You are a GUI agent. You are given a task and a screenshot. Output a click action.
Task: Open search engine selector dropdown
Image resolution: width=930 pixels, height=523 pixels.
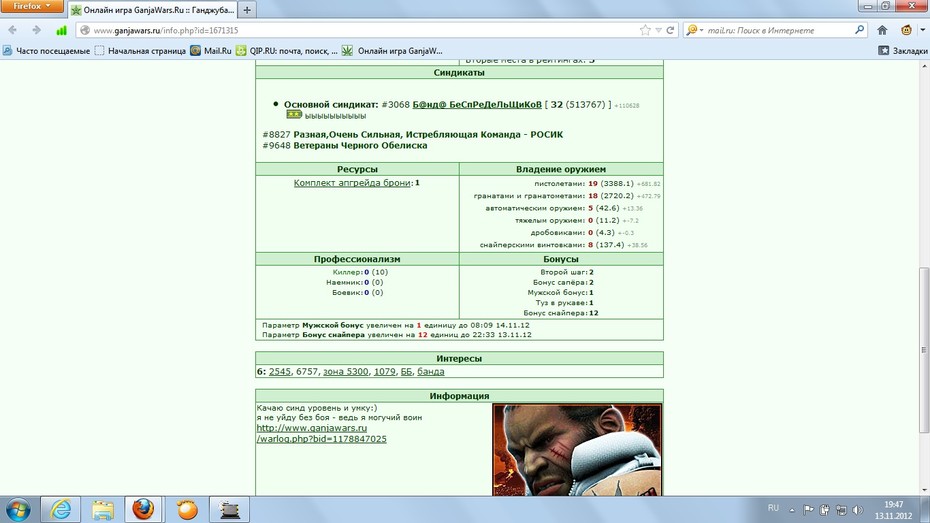tap(695, 30)
